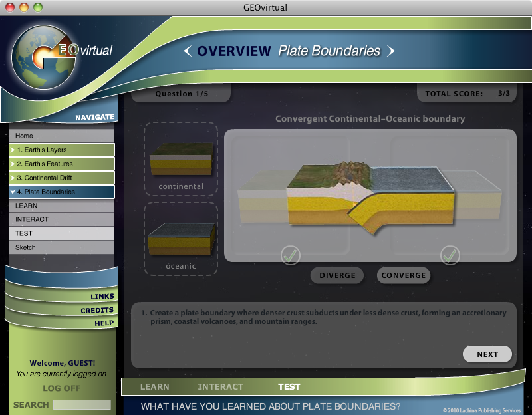Click the GEOvirtual globe logo
Image resolution: width=532 pixels, height=415 pixels.
[x=44, y=57]
